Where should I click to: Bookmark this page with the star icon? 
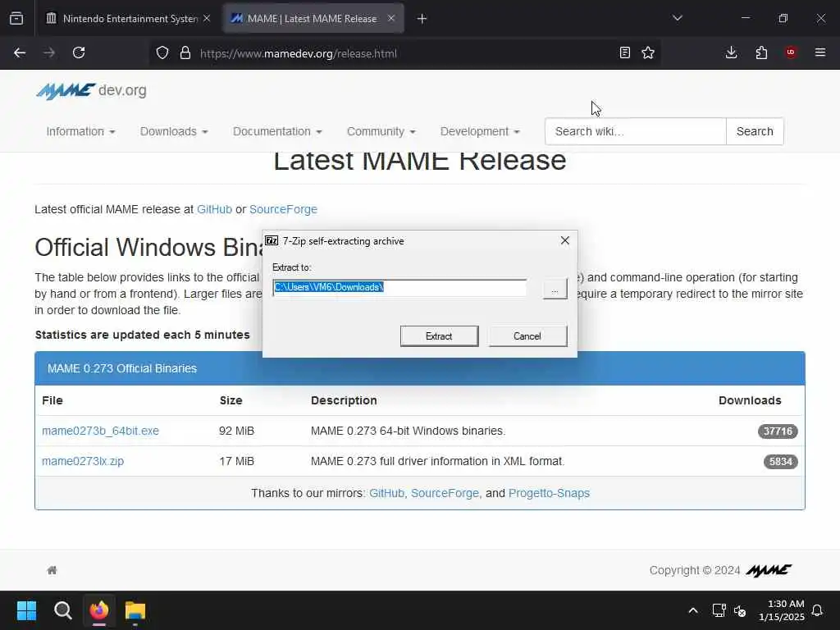click(648, 52)
